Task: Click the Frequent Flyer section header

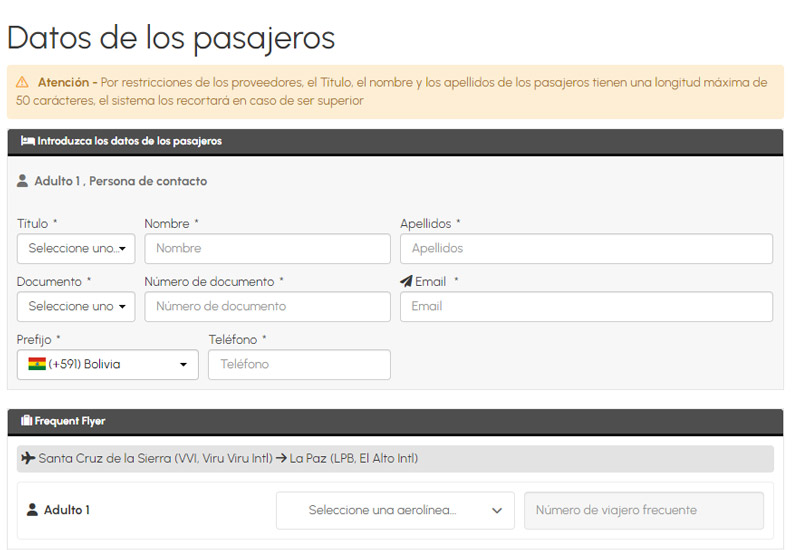Action: click(395, 421)
